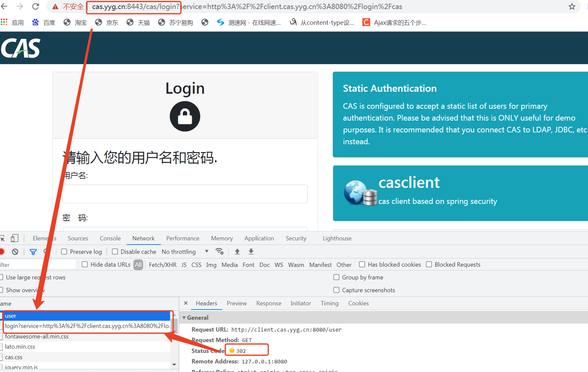Select the lato.min.css request
The image size is (588, 372).
(85, 346)
